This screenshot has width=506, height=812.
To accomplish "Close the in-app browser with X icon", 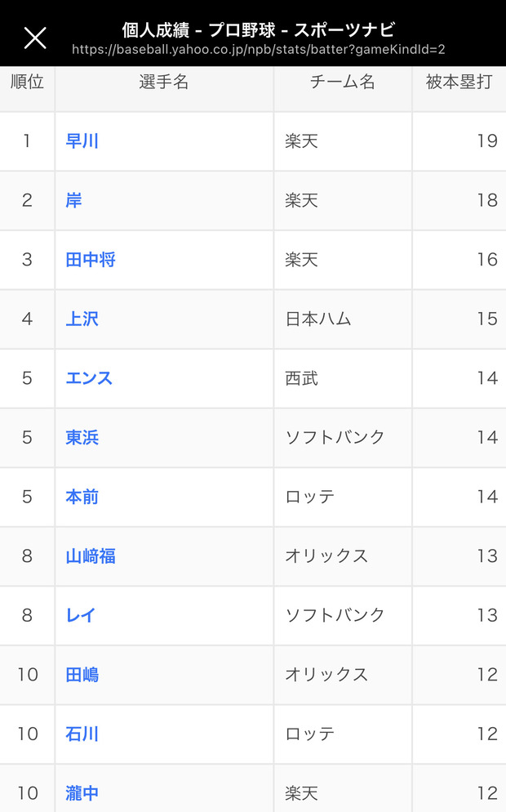I will pos(35,38).
